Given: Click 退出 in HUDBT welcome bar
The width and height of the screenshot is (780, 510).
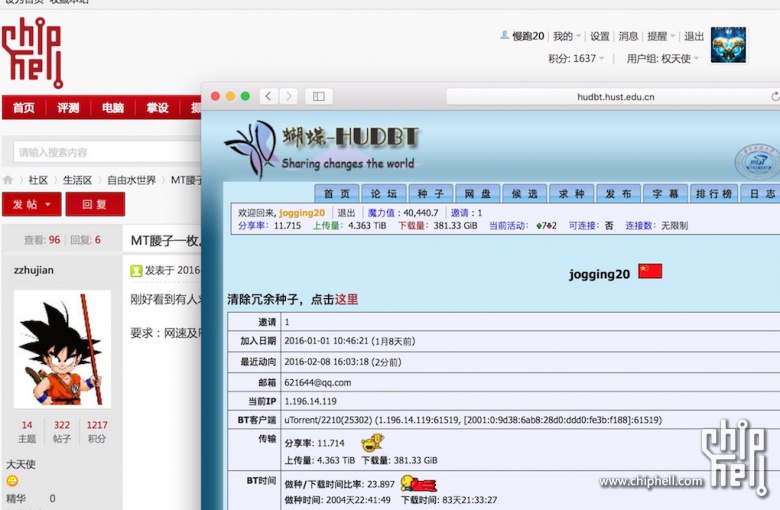Looking at the screenshot, I should pyautogui.click(x=346, y=213).
